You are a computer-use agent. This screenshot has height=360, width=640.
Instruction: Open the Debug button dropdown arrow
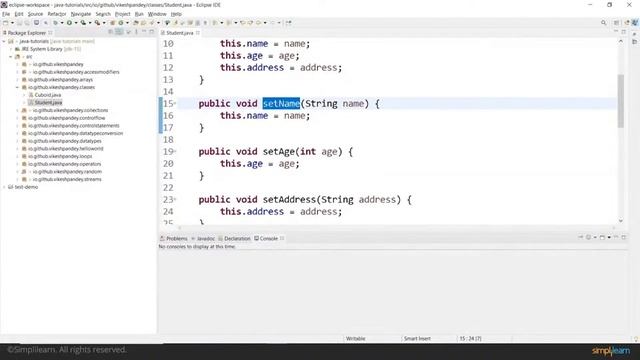(x=62, y=23)
